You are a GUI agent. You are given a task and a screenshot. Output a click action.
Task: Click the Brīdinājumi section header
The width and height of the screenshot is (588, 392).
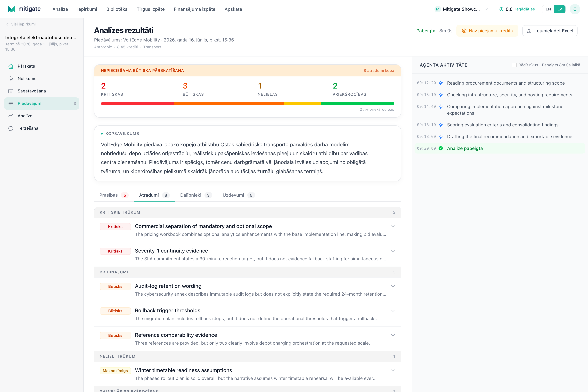pos(247,272)
